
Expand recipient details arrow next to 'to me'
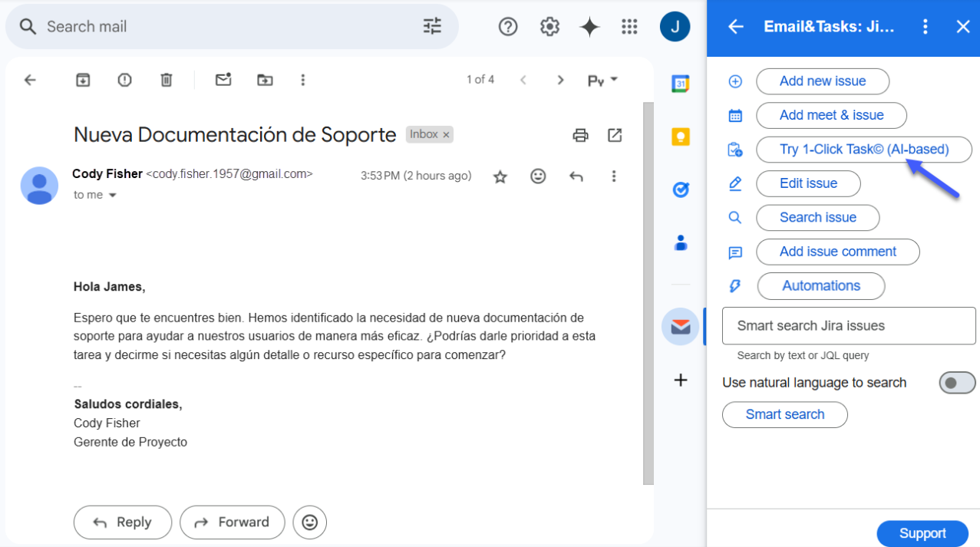tap(113, 196)
